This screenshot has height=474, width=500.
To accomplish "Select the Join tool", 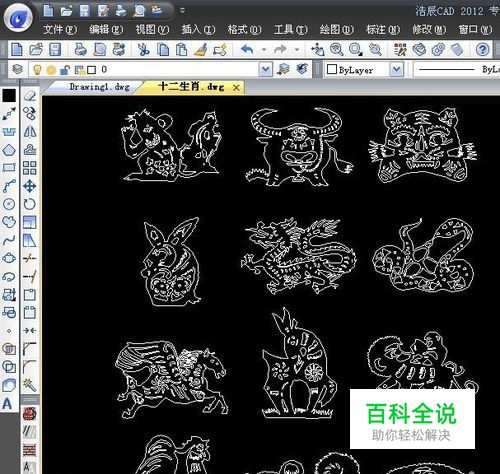I will (30, 330).
